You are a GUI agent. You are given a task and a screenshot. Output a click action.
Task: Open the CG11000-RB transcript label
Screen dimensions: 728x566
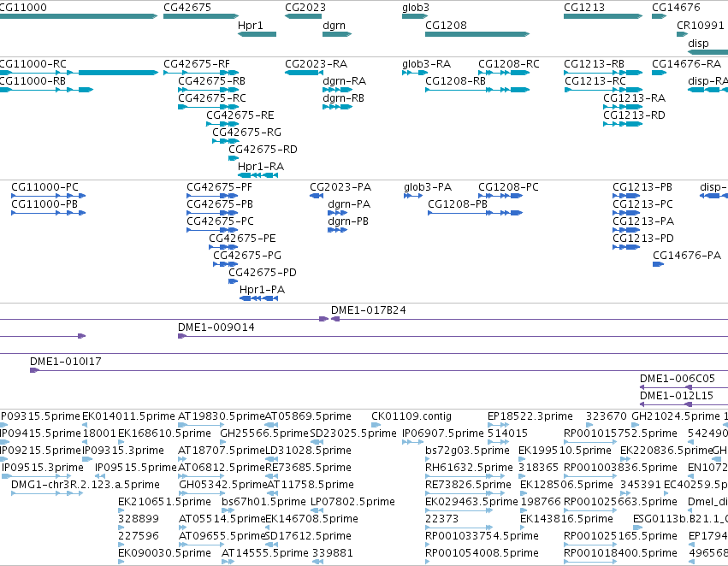coord(33,80)
